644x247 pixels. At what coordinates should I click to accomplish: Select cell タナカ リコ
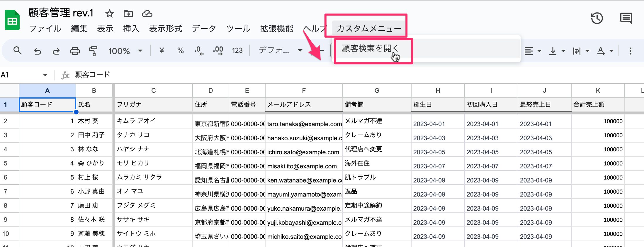click(153, 135)
